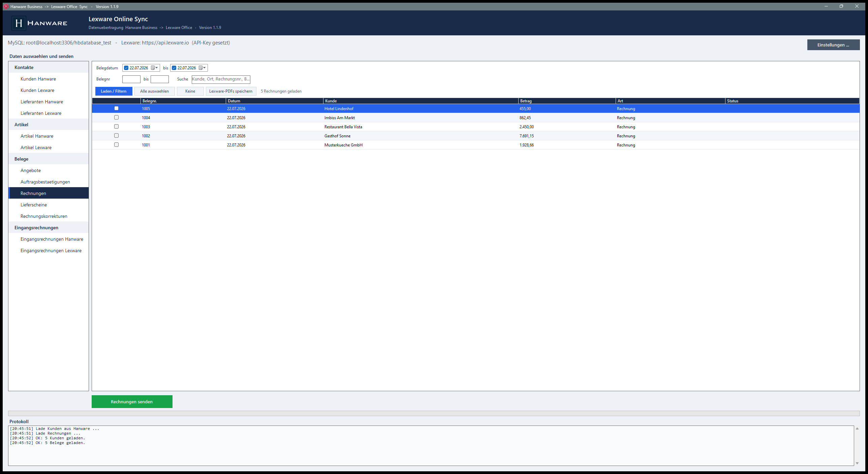Click the progress bar above Protokoll

434,413
